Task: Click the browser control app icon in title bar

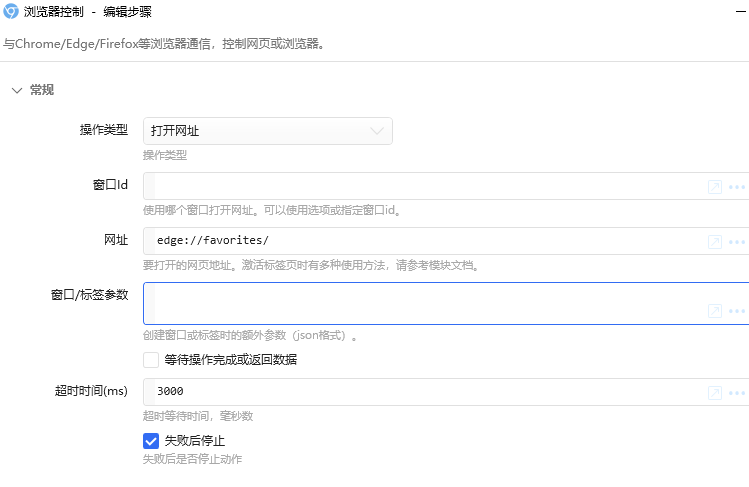Action: [11, 11]
